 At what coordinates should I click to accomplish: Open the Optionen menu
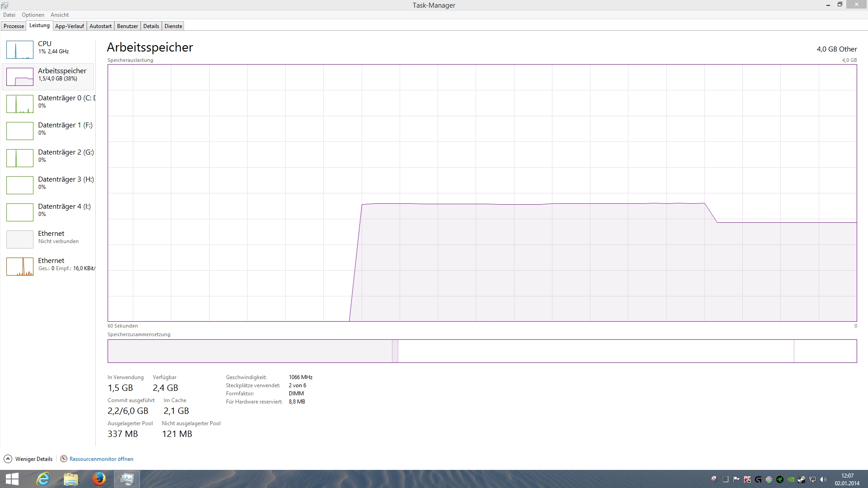[x=33, y=15]
